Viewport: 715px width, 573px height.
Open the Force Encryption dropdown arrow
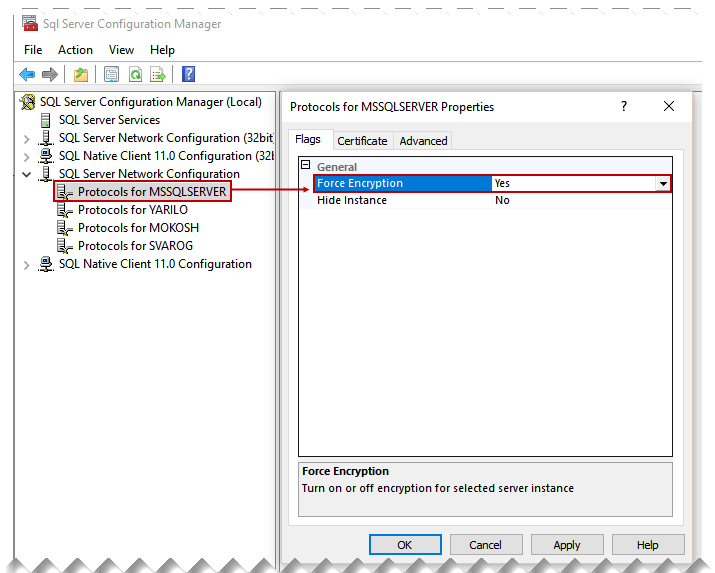(x=663, y=184)
